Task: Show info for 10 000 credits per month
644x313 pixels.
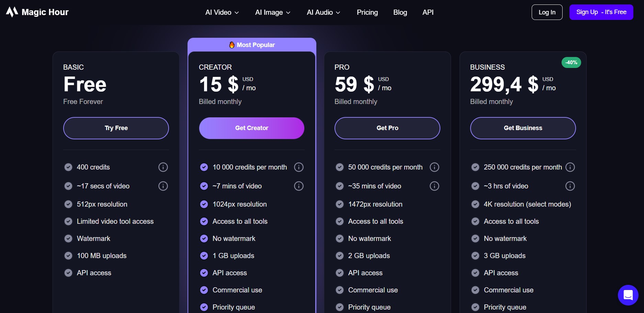Action: [298, 167]
